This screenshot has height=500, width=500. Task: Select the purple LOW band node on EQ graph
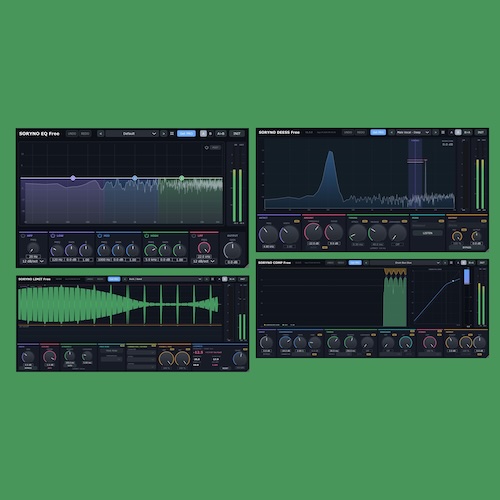tap(73, 178)
